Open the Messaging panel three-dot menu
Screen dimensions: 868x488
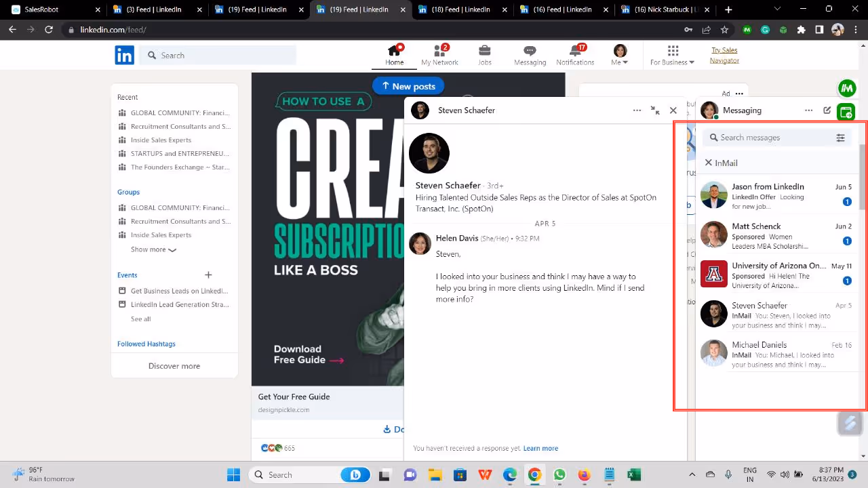pyautogui.click(x=809, y=110)
